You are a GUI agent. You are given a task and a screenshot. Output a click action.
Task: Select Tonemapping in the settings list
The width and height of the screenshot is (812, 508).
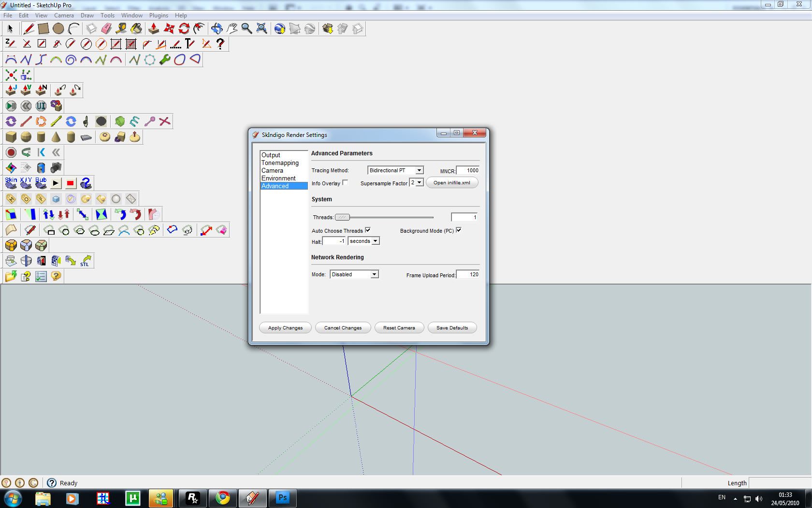coord(280,163)
